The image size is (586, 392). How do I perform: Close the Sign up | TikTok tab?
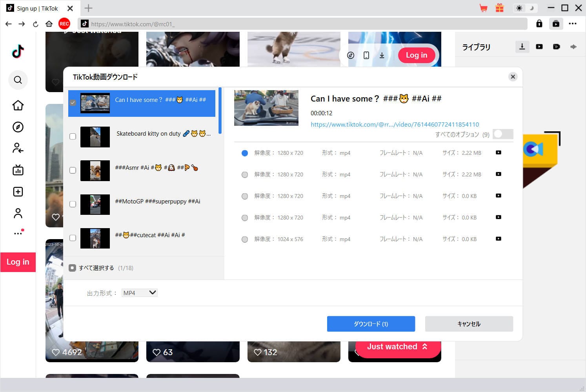pyautogui.click(x=70, y=8)
